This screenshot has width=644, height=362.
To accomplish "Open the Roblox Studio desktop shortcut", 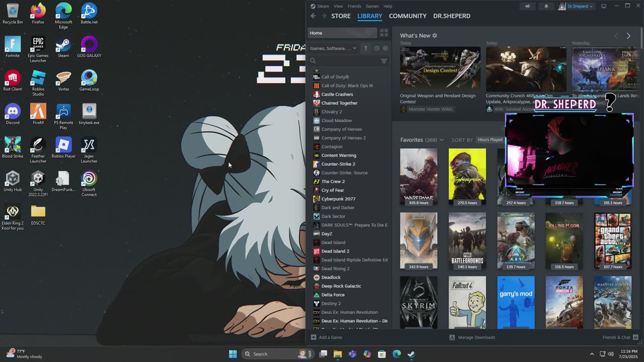I will (x=38, y=83).
